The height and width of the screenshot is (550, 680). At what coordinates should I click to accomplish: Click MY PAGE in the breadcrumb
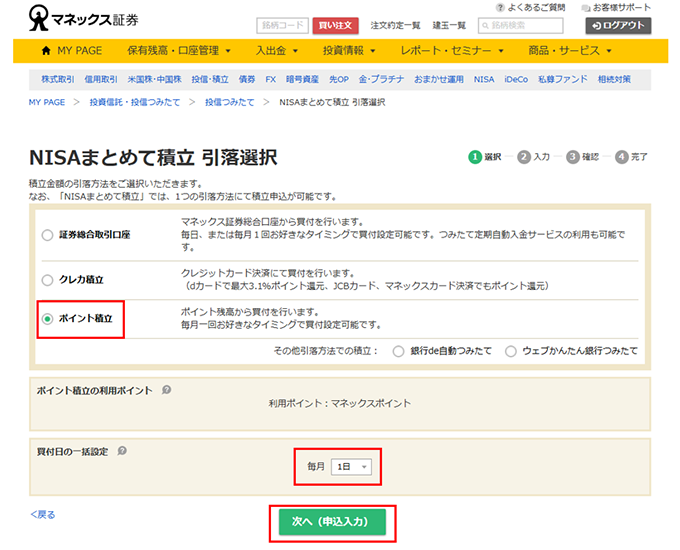47,102
